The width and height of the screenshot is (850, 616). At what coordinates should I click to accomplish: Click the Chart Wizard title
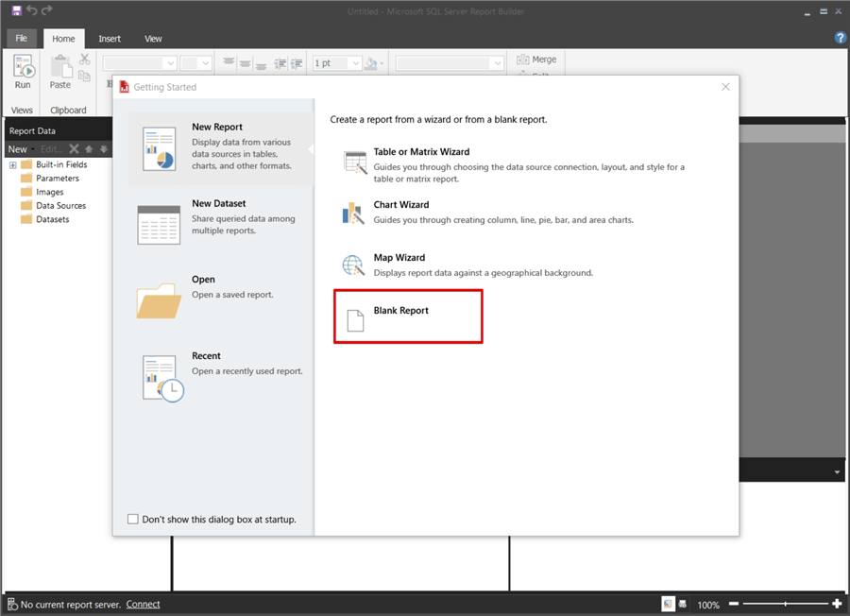(401, 204)
